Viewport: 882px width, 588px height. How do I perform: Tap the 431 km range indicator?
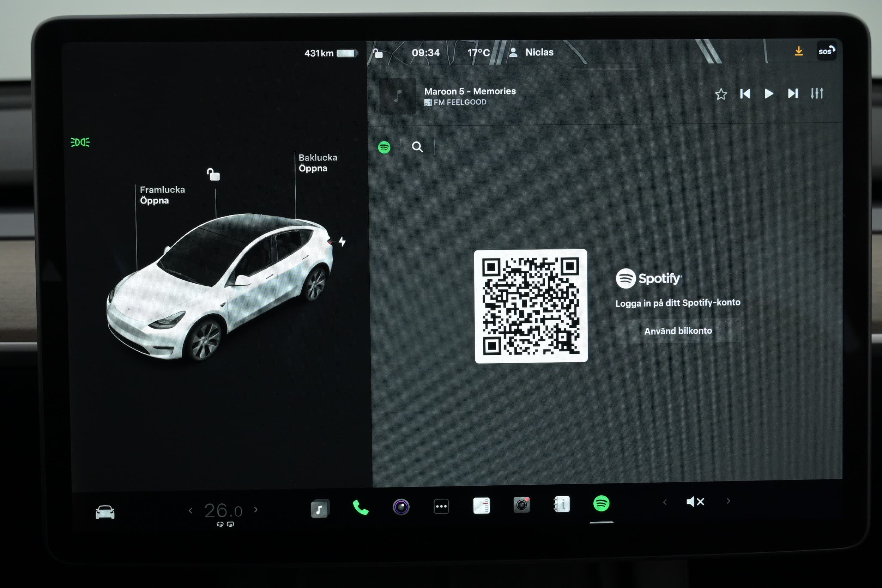319,53
